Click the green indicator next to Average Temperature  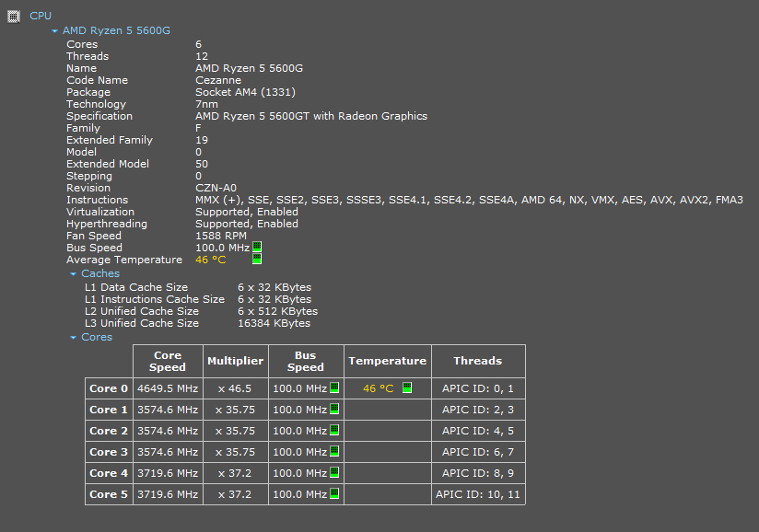[257, 260]
